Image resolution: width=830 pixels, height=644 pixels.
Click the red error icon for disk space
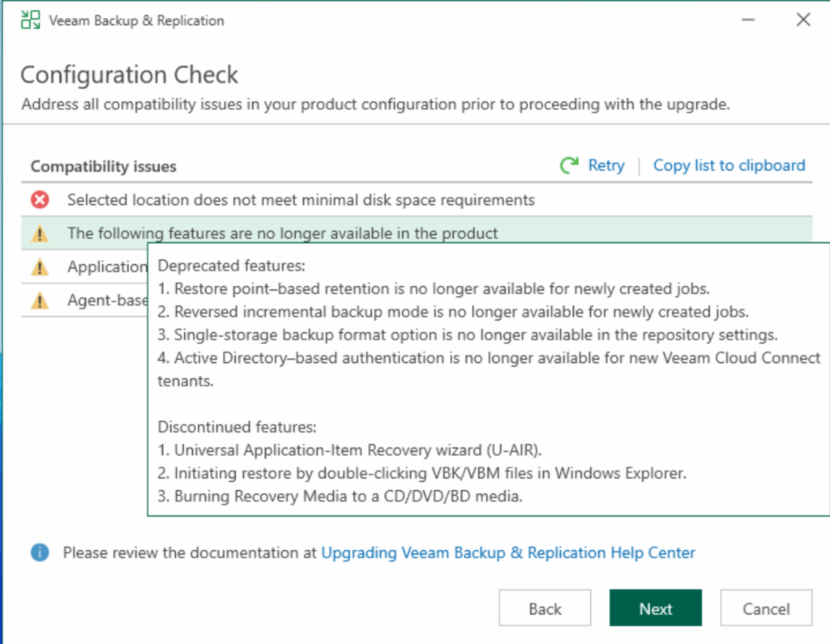[40, 199]
